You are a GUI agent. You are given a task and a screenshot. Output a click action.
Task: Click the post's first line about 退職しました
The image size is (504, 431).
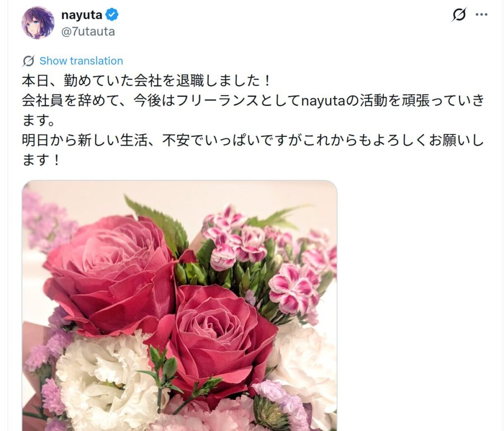147,81
